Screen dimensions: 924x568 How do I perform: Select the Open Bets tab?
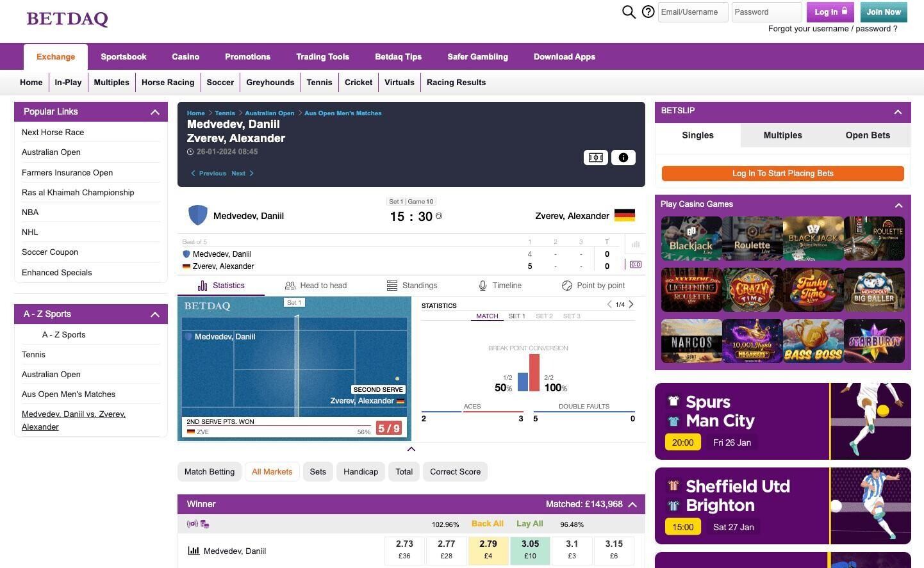(868, 136)
